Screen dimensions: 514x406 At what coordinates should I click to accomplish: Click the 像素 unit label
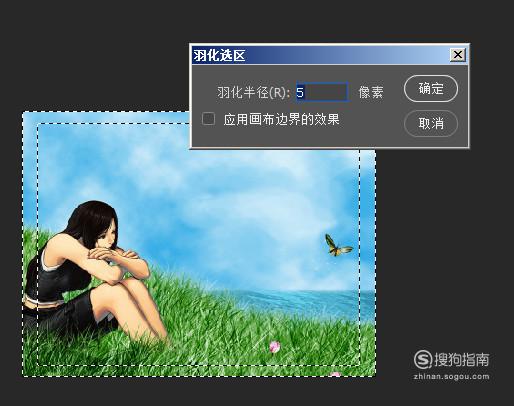point(371,92)
